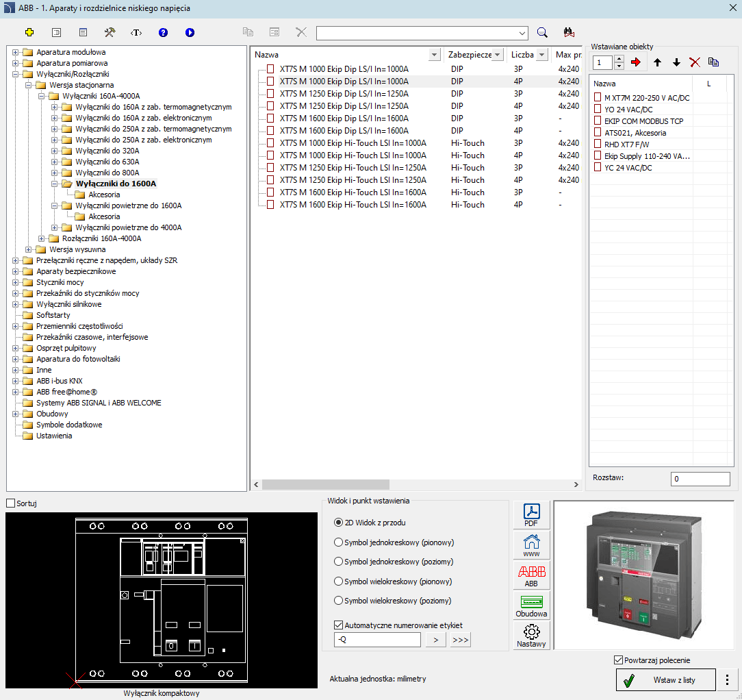
Task: Expand Wyłączniki do 630A node
Action: [x=55, y=162]
